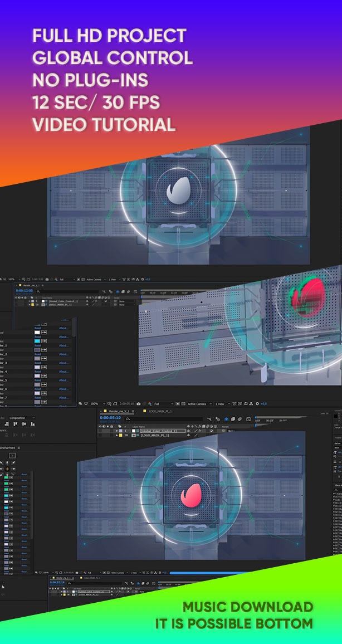342x644 pixels.
Task: Toggle shy switch of LOGO_MAIN_PL_1 in 0:00:05:19 timeline
Action: pyautogui.click(x=188, y=435)
